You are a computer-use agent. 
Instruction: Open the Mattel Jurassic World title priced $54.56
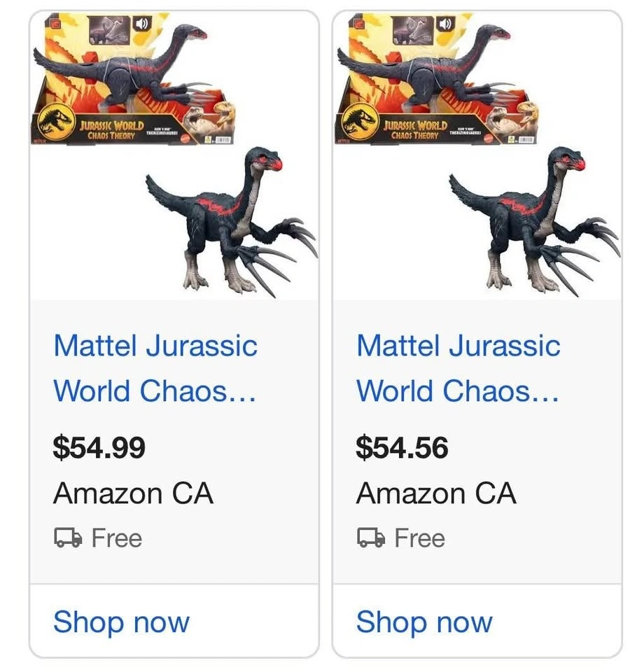coord(458,368)
